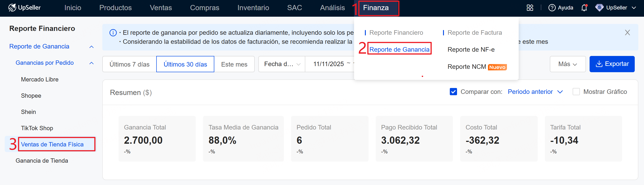The height and width of the screenshot is (185, 644).
Task: Open the Reporte NCM menu item
Action: click(467, 67)
